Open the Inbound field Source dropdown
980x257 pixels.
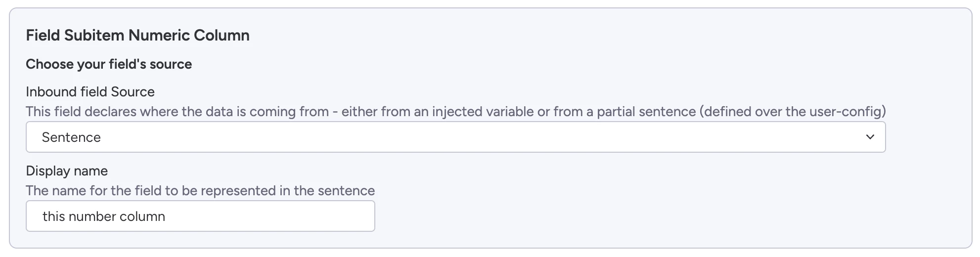455,137
